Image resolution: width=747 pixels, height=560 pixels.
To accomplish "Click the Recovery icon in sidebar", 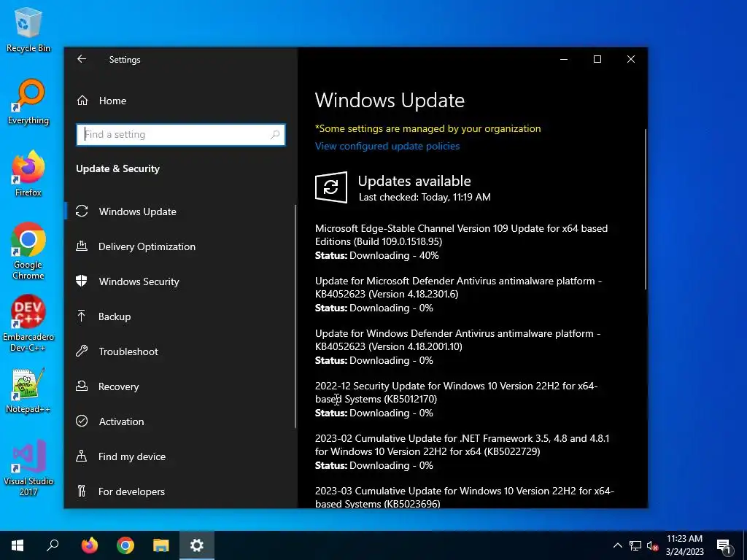I will point(82,386).
